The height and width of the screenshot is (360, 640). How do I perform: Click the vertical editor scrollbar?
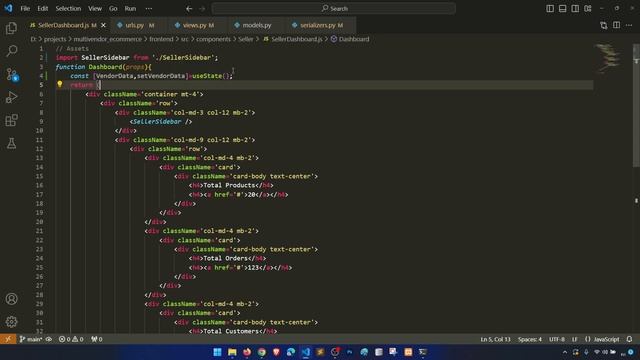pos(636,106)
